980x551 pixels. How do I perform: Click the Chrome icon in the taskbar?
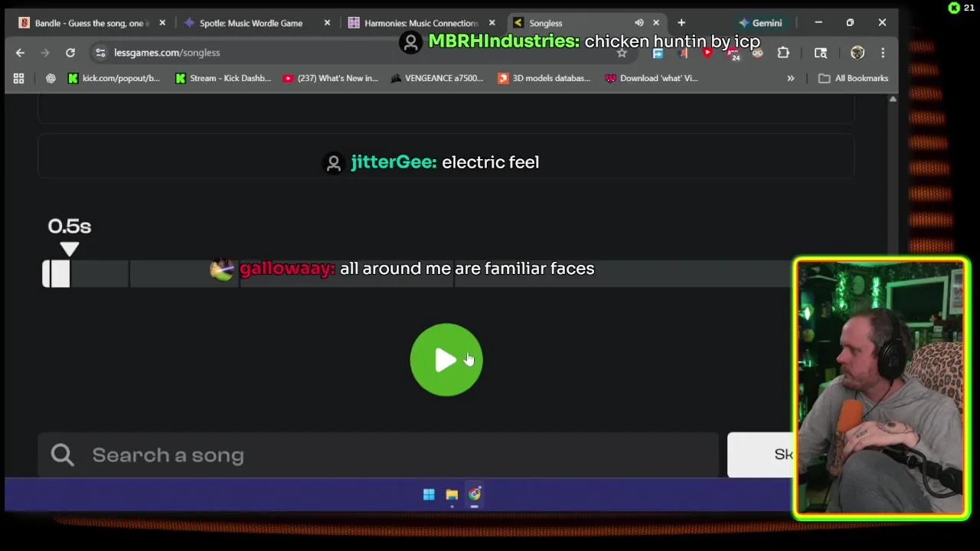click(475, 494)
